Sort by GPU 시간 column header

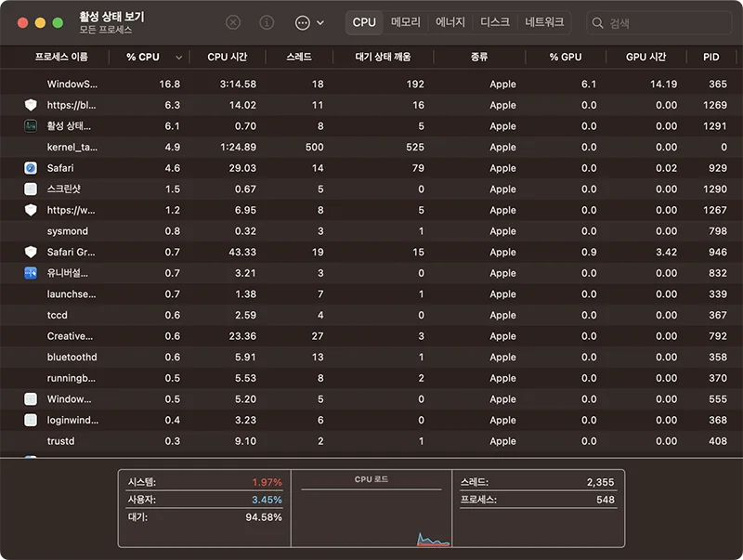(x=645, y=57)
